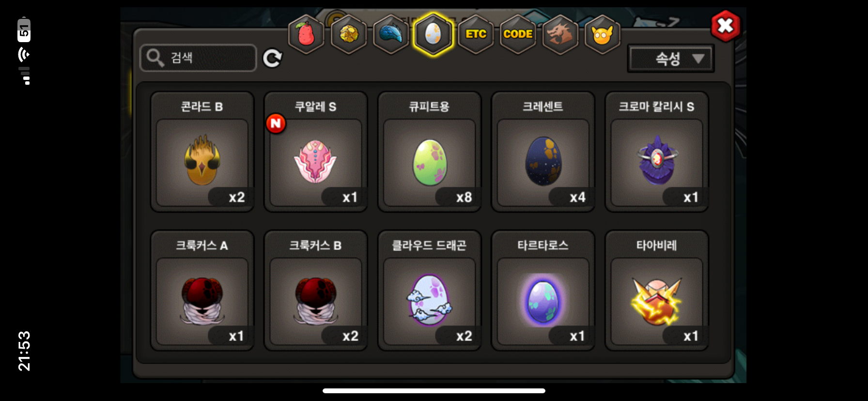This screenshot has height=401, width=868.
Task: Select the new 쿠알레 S egg
Action: click(x=316, y=152)
